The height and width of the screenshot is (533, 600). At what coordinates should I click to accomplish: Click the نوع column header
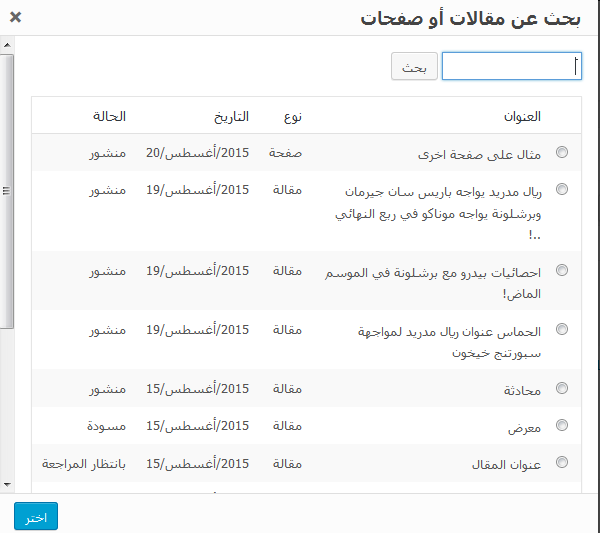coord(292,116)
